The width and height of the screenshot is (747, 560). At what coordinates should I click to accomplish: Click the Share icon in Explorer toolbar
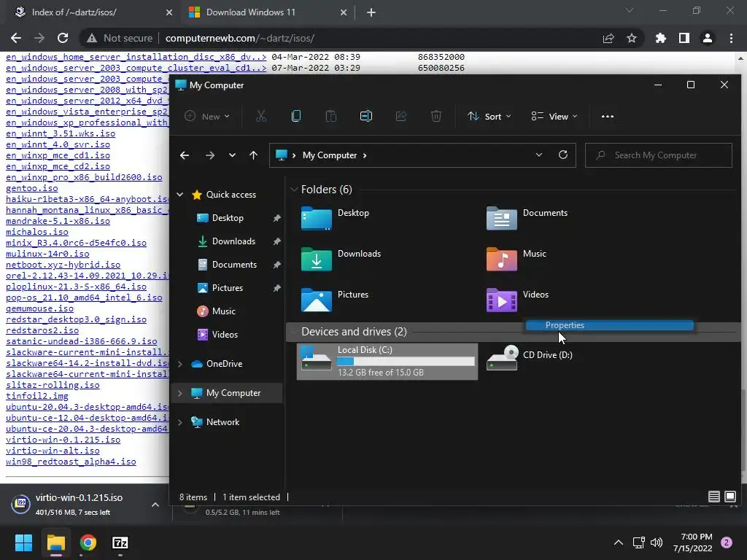pyautogui.click(x=401, y=116)
